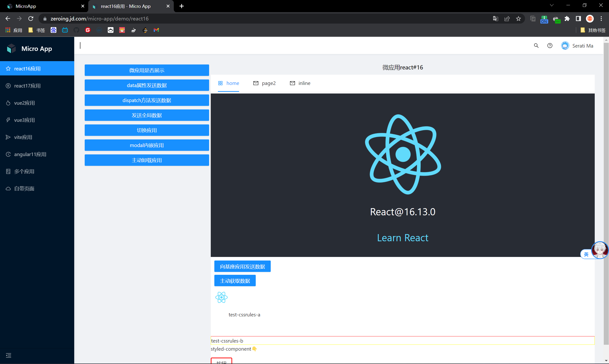Bookmark this page with the star icon

[518, 19]
